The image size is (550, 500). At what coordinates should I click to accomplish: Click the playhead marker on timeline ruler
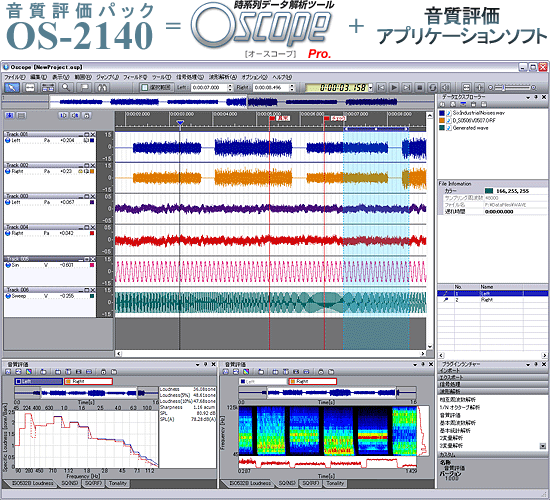[180, 123]
